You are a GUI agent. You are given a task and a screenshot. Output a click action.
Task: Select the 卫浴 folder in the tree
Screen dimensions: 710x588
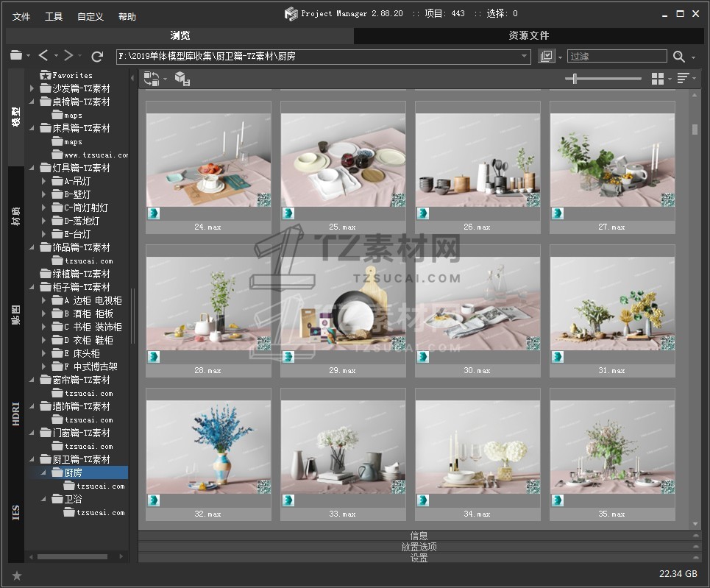click(x=73, y=499)
